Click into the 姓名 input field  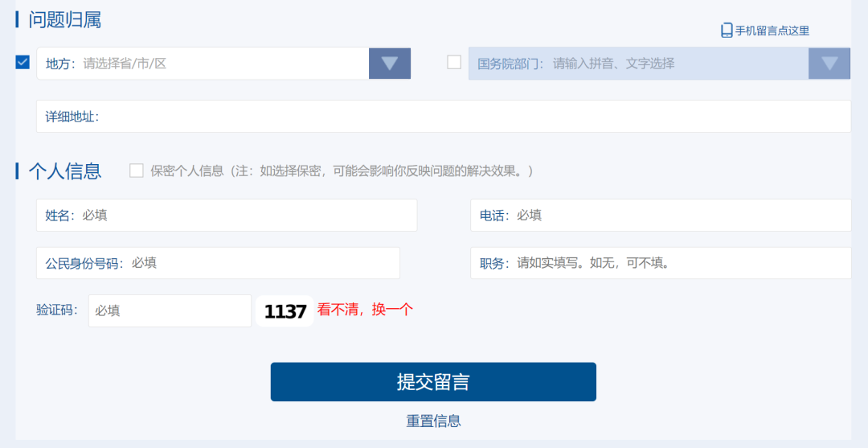[227, 216]
